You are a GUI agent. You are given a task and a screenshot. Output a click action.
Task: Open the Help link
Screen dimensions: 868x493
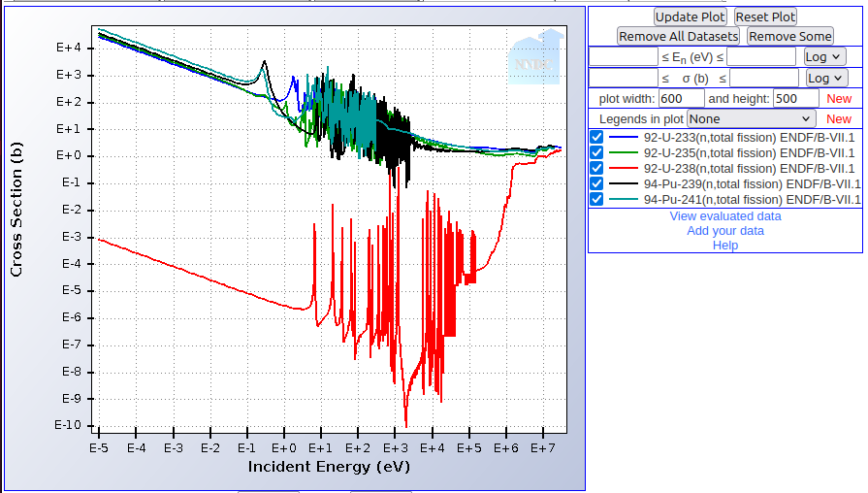724,246
